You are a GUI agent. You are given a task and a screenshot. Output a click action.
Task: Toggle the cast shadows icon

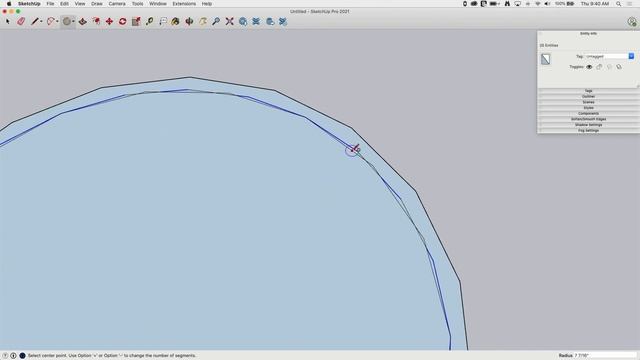tap(619, 67)
